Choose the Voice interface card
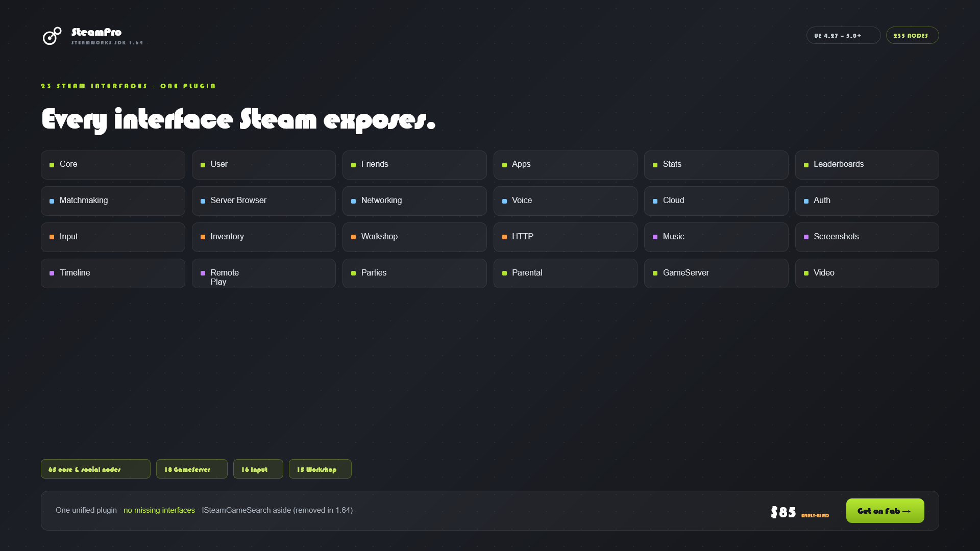Screen dimensions: 980x551 [565, 201]
